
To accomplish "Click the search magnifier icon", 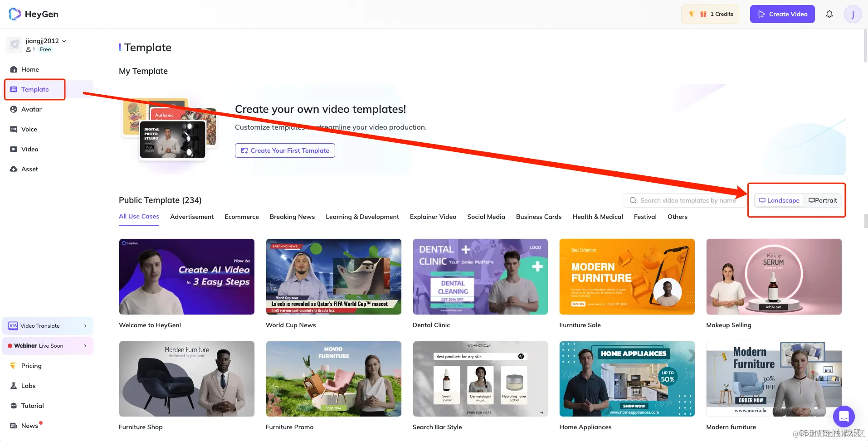I will [x=633, y=200].
